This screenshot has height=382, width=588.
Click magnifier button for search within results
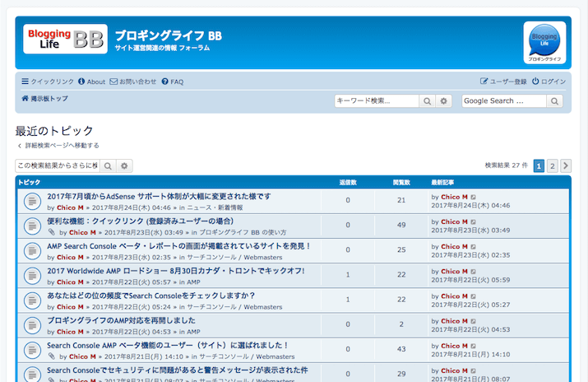coord(108,165)
